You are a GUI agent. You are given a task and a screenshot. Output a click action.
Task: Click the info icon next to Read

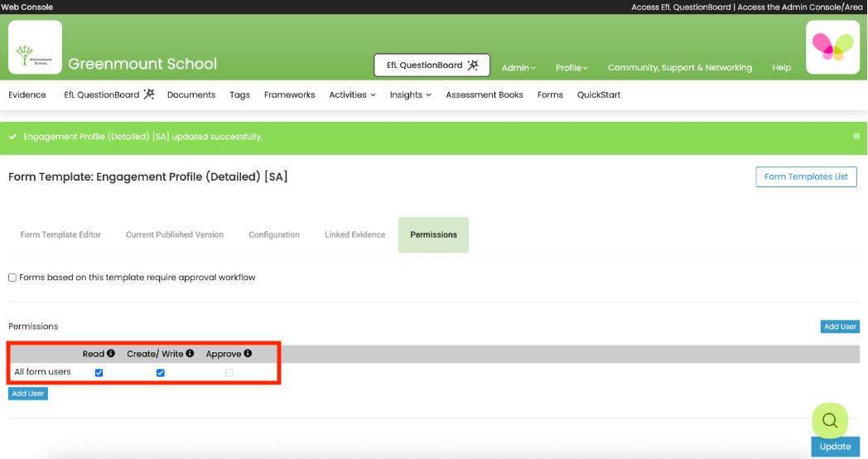pos(111,353)
